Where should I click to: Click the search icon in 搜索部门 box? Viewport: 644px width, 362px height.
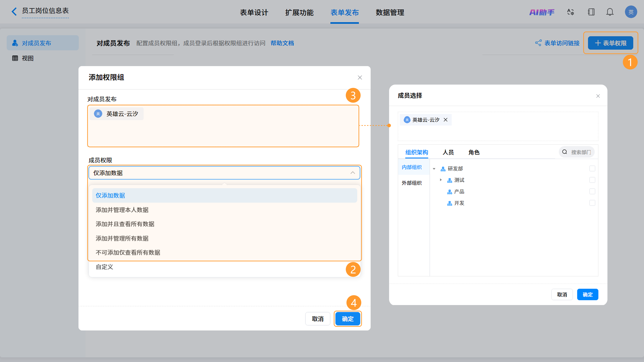click(x=565, y=152)
